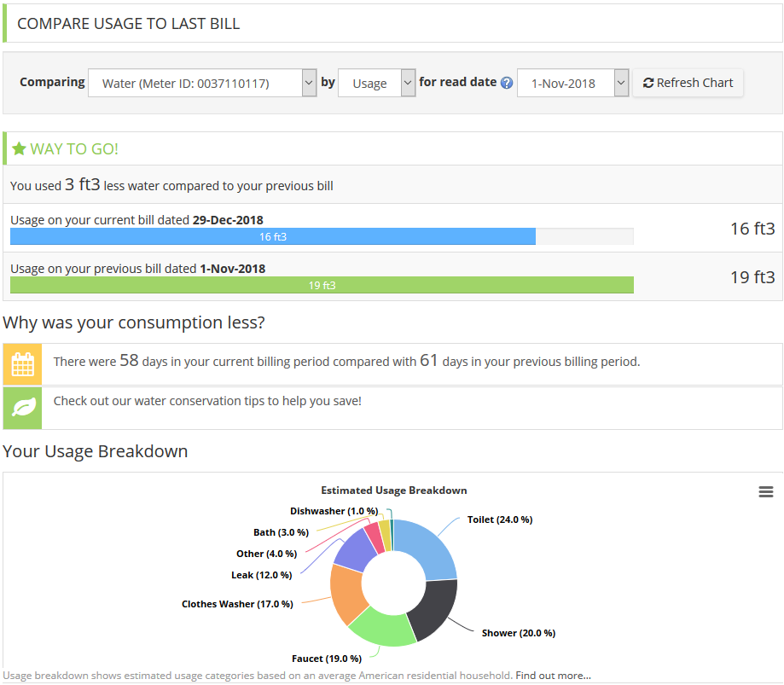Open the chart hamburger menu
The width and height of the screenshot is (784, 685).
tap(765, 491)
